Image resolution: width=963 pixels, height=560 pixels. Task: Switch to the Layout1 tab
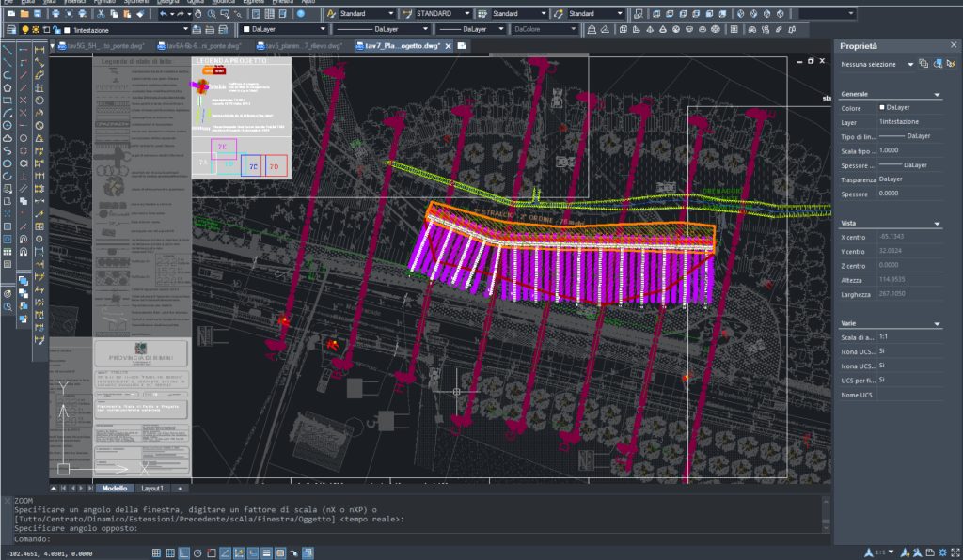coord(151,489)
